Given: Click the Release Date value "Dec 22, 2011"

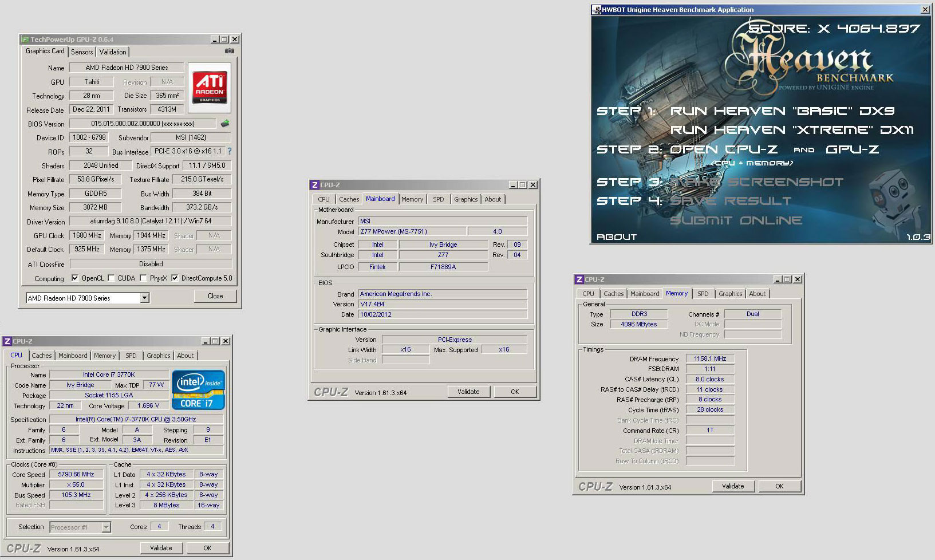Looking at the screenshot, I should click(92, 109).
